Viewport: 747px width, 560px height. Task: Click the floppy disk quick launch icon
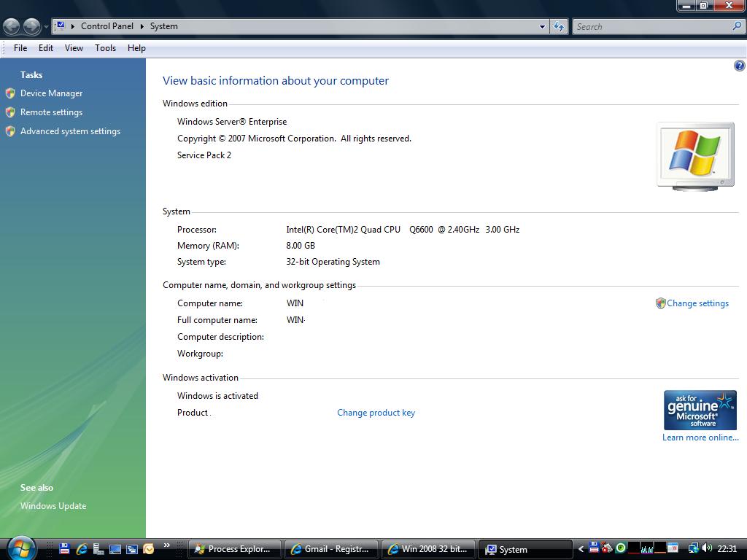click(x=65, y=549)
